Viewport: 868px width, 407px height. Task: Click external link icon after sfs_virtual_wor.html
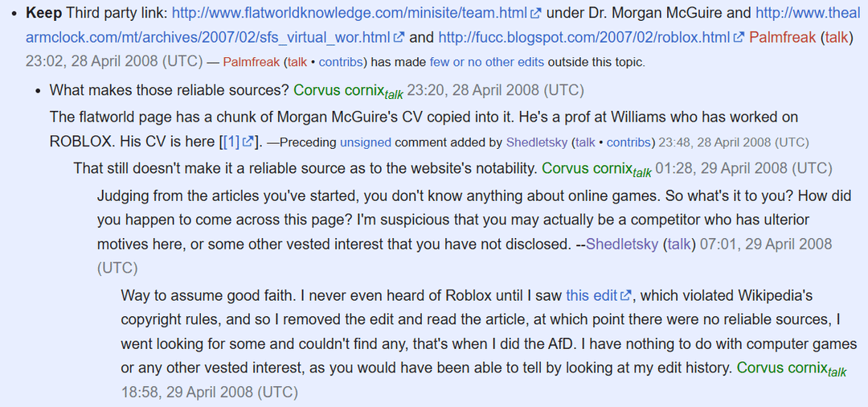coord(399,38)
